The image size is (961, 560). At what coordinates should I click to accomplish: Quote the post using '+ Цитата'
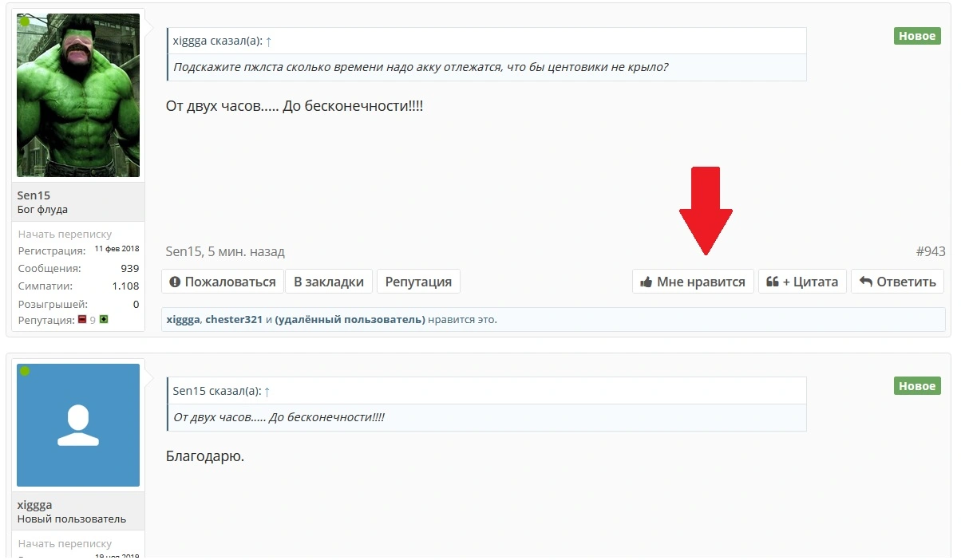pos(802,282)
